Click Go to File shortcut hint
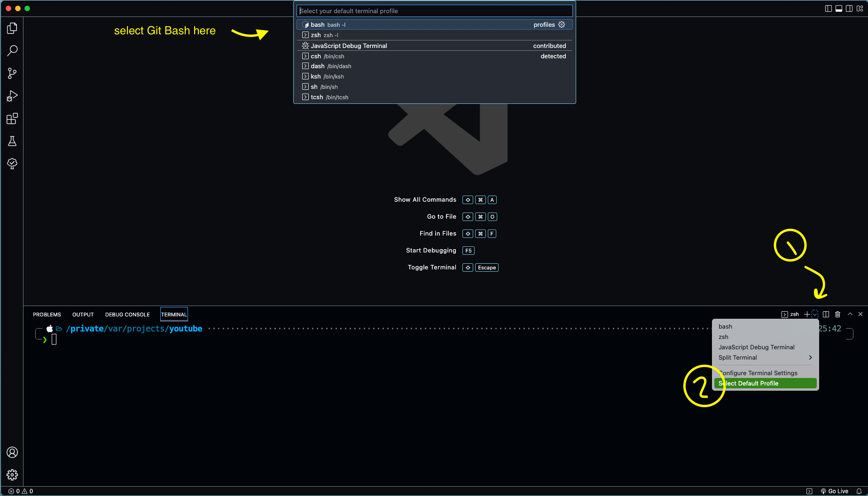Screen dimensions: 868x496 [461, 217]
